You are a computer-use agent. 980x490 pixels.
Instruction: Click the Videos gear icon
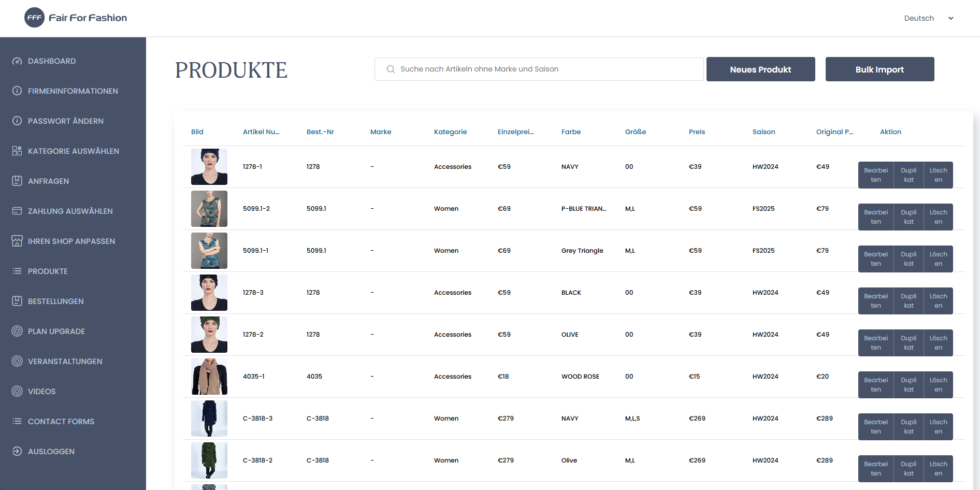point(17,392)
